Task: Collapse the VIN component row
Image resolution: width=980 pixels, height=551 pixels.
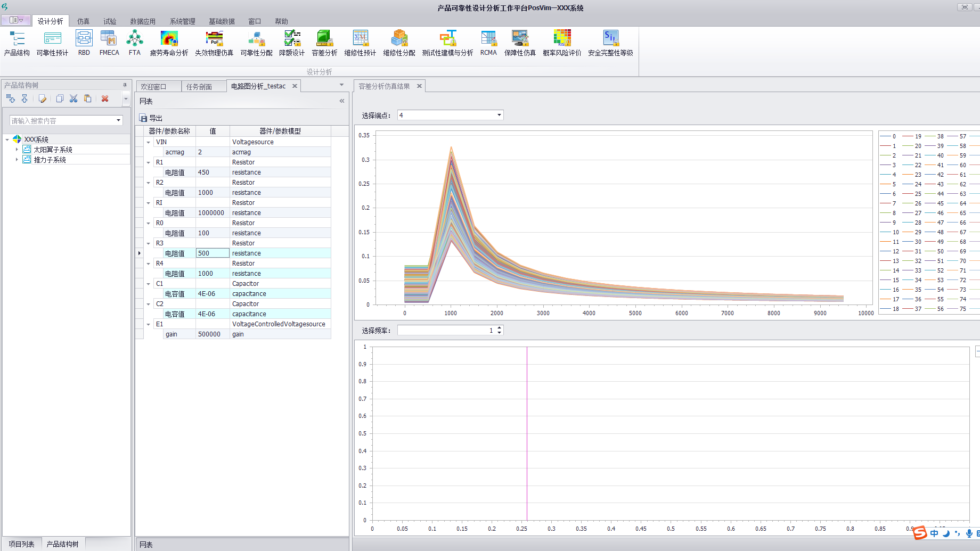Action: pyautogui.click(x=149, y=142)
